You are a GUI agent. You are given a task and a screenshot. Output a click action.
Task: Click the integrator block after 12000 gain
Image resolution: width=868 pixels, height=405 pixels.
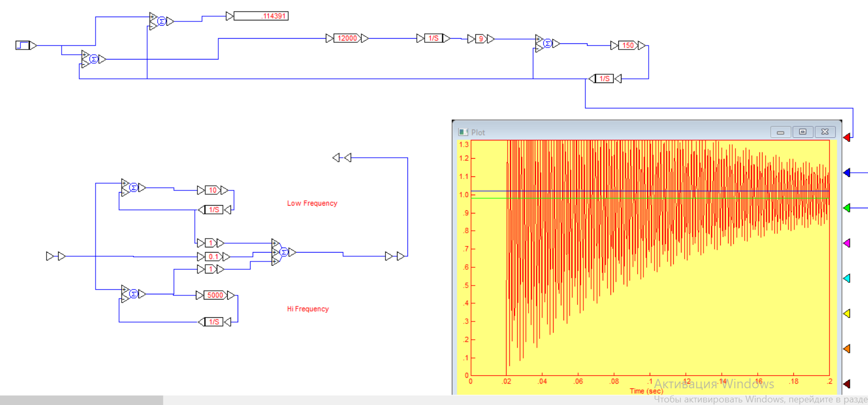point(433,38)
